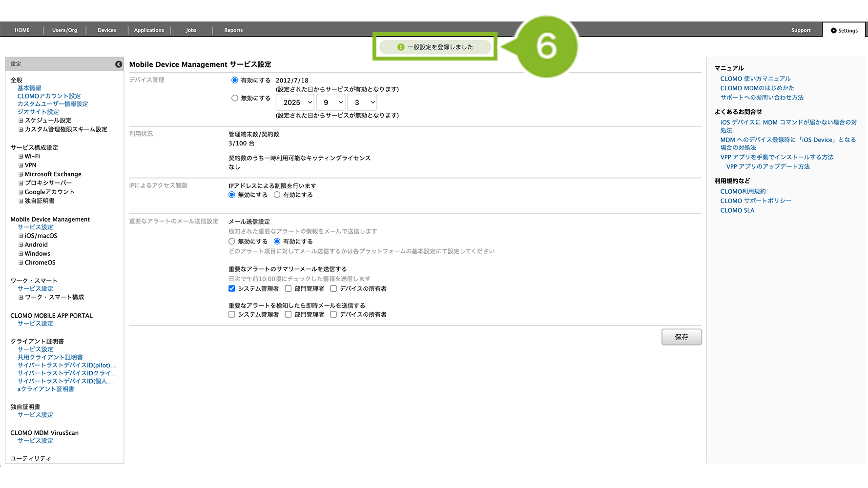Click the 保存 save button
This screenshot has width=868, height=488.
point(681,337)
